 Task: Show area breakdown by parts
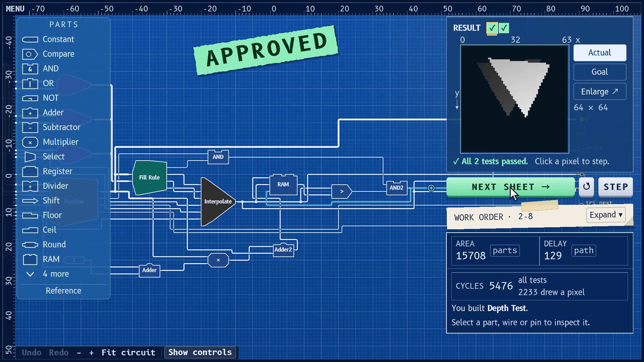point(505,251)
